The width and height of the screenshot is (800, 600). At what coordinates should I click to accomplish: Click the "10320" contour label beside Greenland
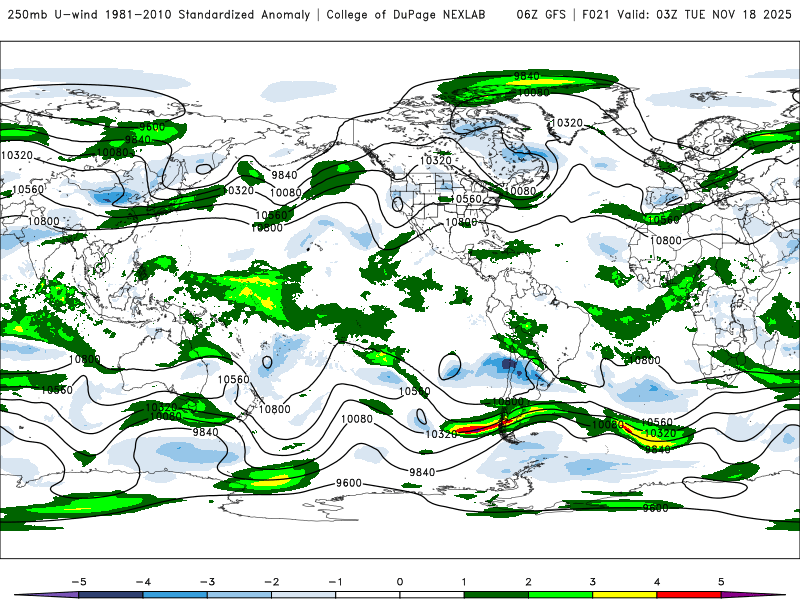566,123
